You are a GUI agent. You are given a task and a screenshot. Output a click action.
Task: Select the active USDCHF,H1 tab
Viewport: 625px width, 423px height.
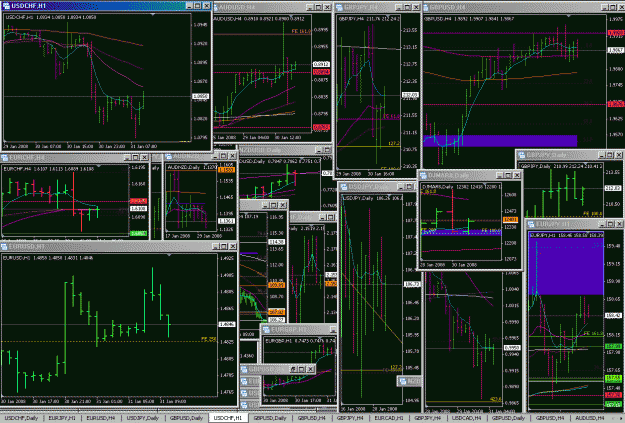228,418
